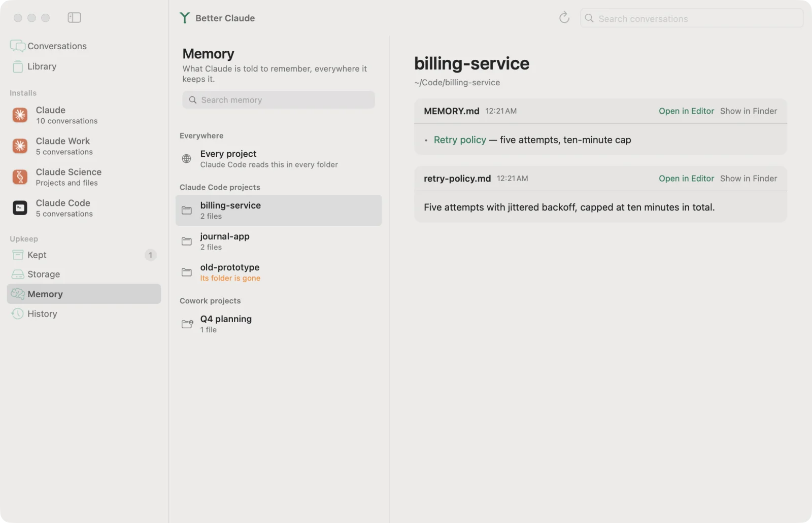
Task: Open in Editor for MEMORY.md
Action: coord(686,111)
